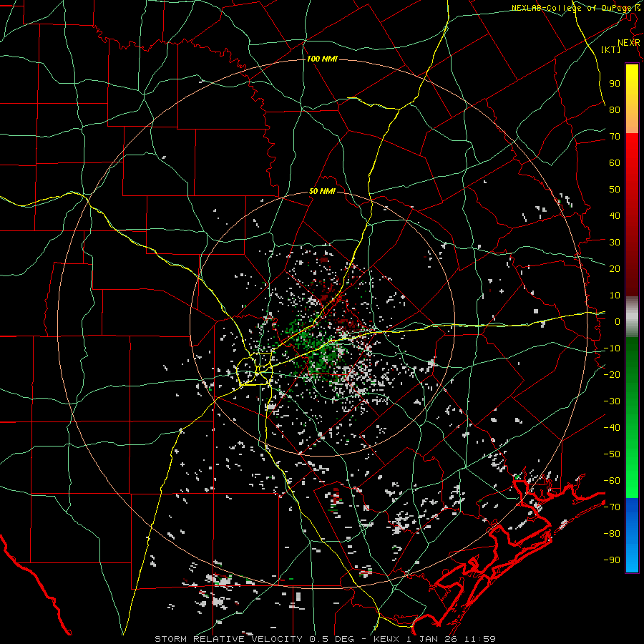
Task: Click the [KT] units label
Action: point(611,49)
